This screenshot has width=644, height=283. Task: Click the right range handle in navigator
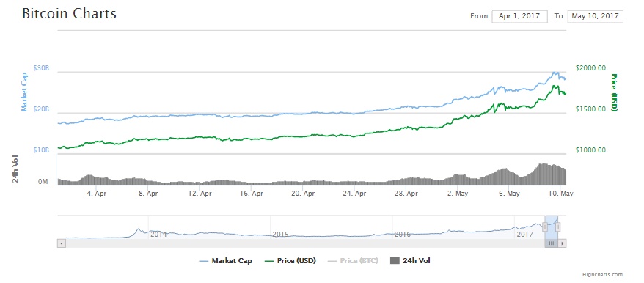(557, 227)
